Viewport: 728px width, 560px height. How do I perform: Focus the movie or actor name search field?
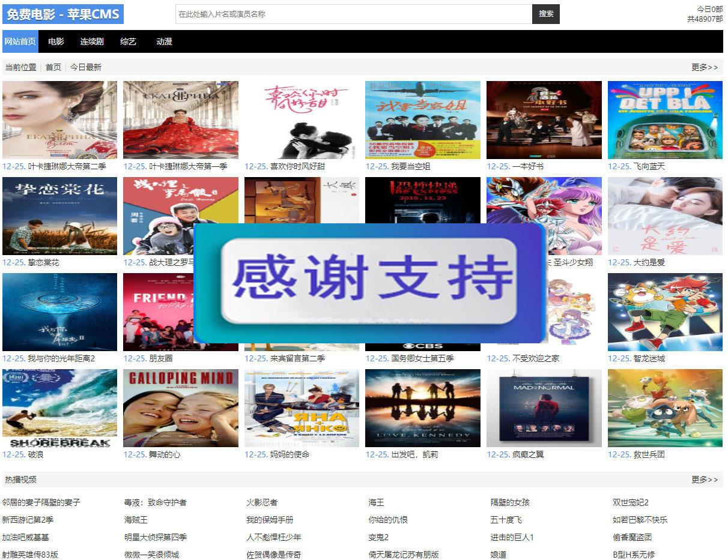tap(354, 14)
